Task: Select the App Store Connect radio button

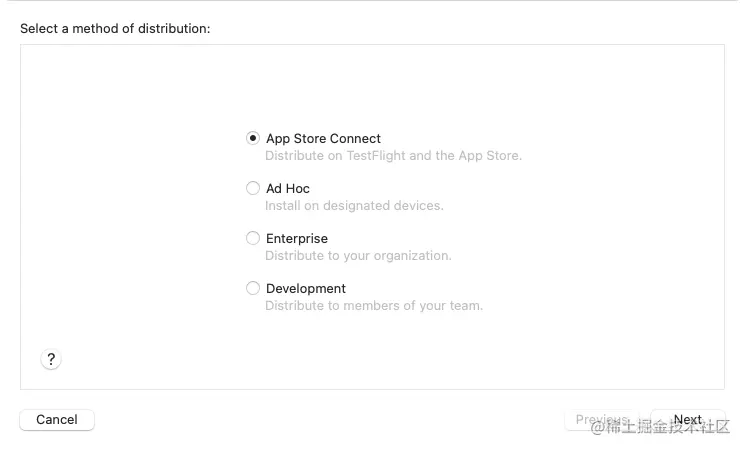Action: click(x=253, y=138)
